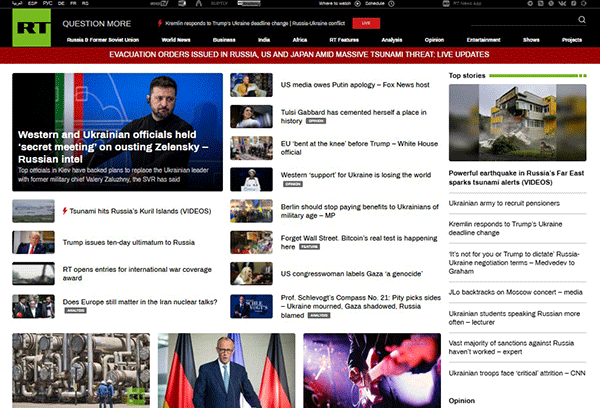Image resolution: width=600 pixels, height=408 pixels.
Task: Read Powerful earthquake in Russia's Far East story
Action: point(516,178)
